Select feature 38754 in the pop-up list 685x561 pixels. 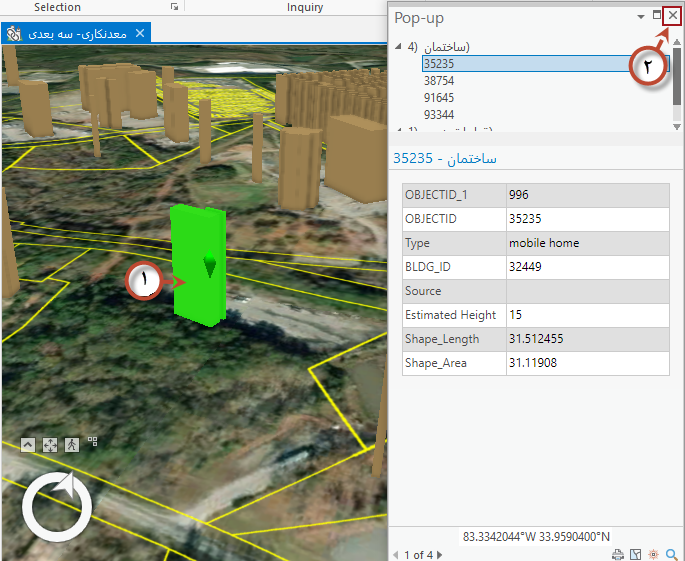click(438, 81)
